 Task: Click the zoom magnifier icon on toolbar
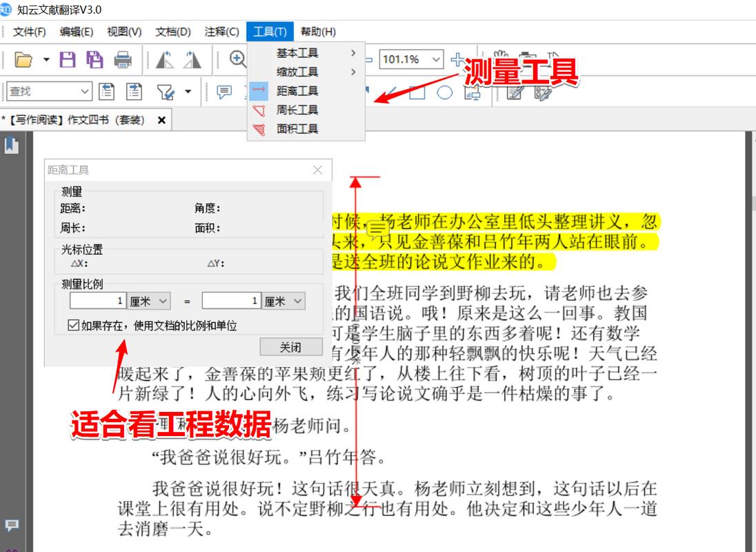click(238, 59)
